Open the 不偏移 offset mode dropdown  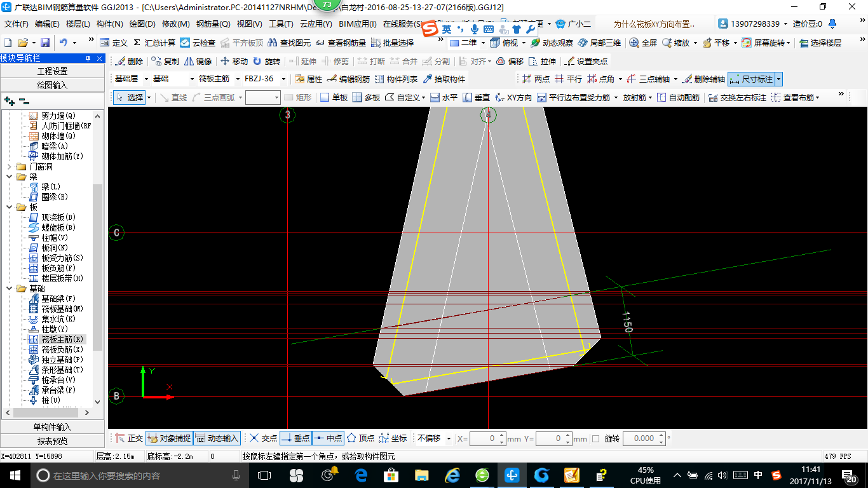click(449, 438)
